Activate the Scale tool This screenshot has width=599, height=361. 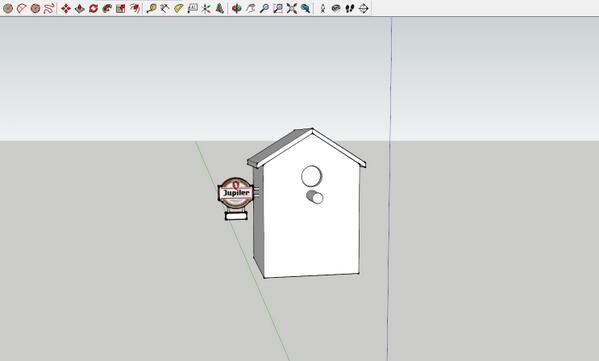(x=121, y=8)
